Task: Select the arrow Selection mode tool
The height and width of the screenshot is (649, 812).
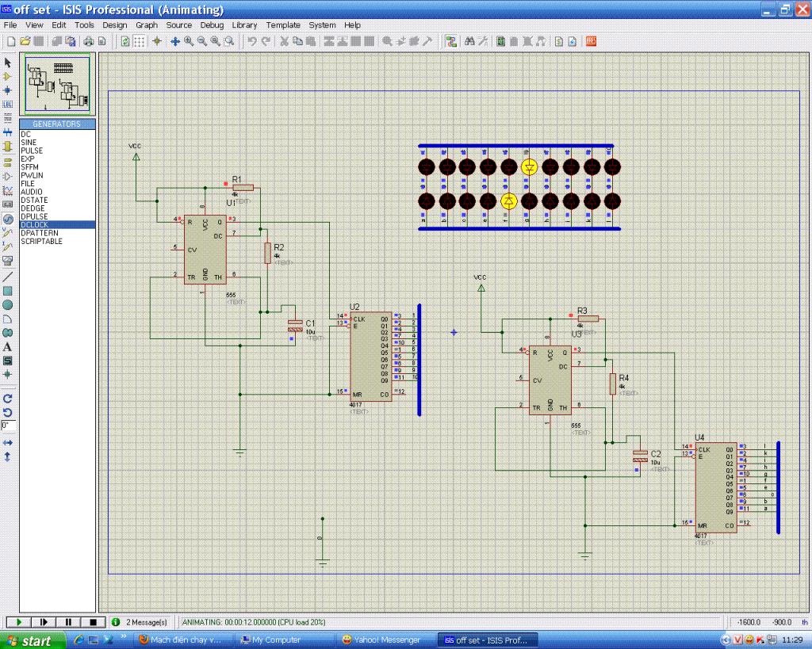Action: 8,63
